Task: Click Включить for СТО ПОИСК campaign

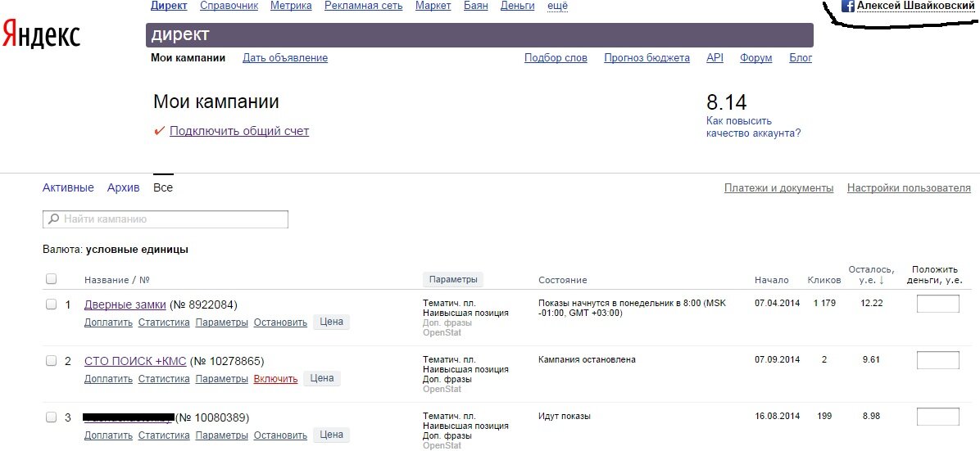Action: [x=275, y=379]
